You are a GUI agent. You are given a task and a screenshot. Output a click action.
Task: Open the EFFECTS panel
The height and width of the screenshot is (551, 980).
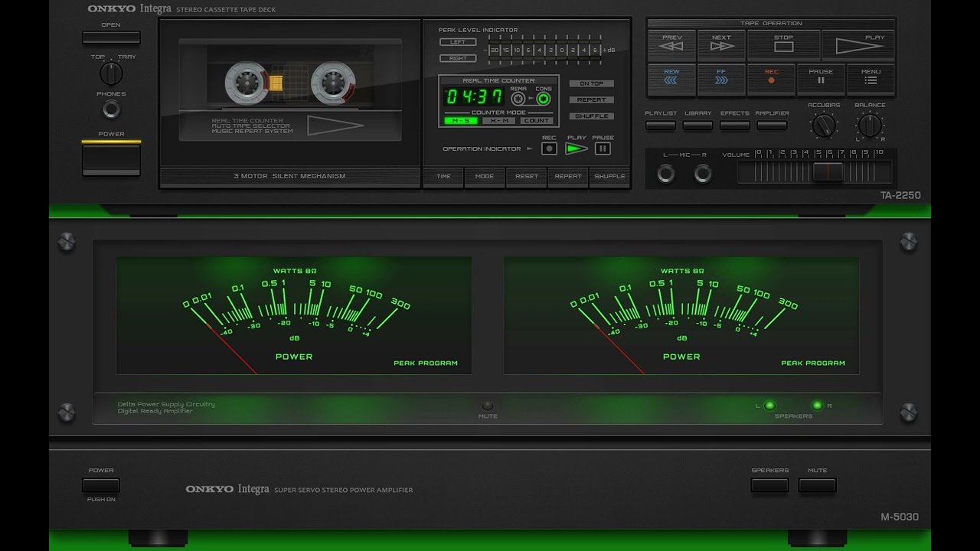[x=735, y=125]
